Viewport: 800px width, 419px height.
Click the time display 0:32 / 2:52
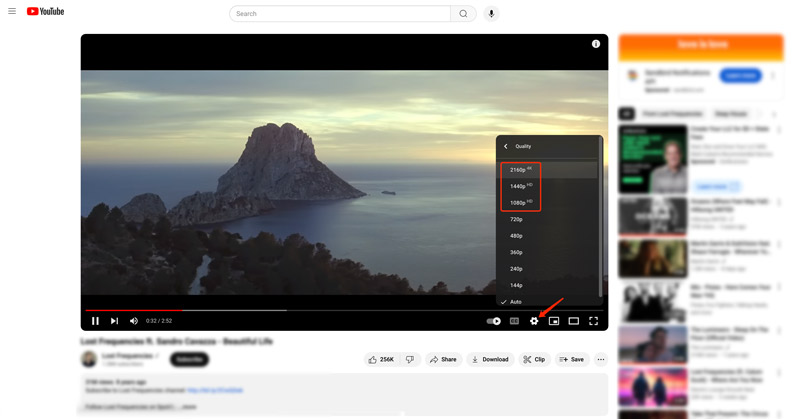coord(159,321)
